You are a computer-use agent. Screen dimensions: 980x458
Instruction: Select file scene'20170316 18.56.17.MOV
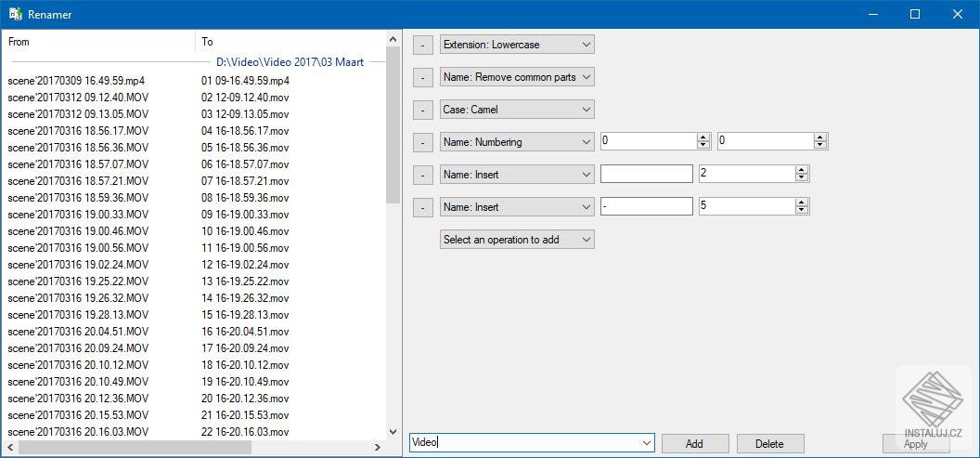[79, 131]
